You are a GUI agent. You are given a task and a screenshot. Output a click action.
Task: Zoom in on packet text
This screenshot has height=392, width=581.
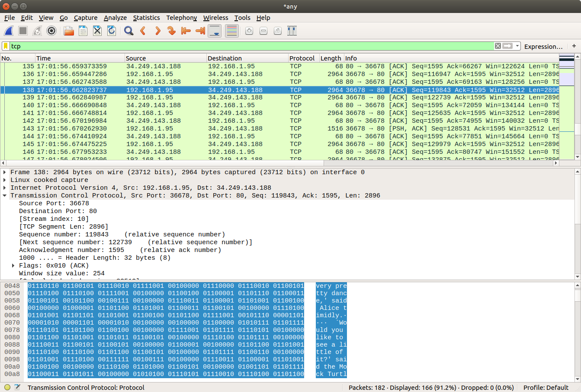[249, 31]
